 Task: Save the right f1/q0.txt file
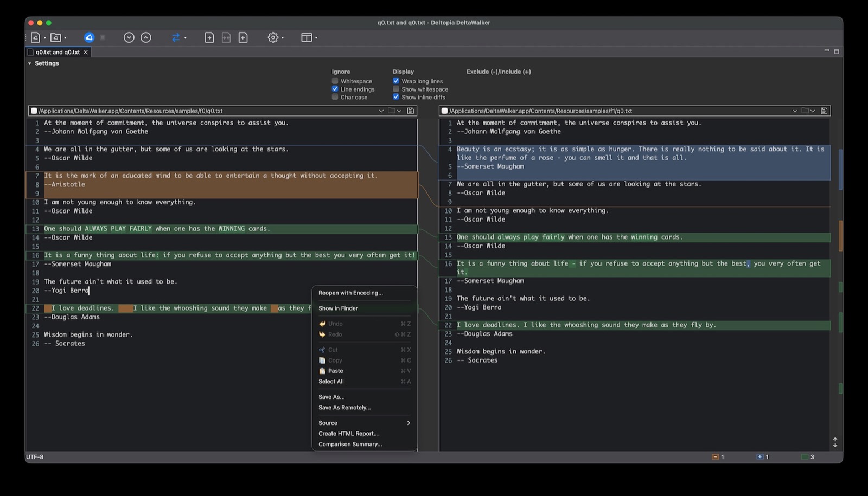pos(824,111)
